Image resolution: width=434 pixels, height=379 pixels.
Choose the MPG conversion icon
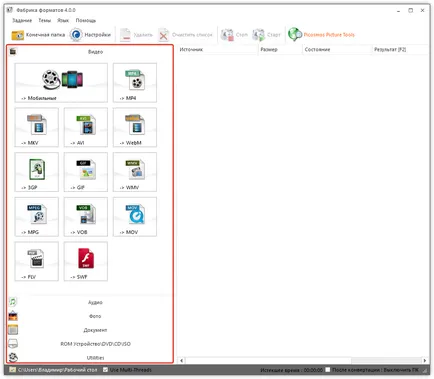pyautogui.click(x=37, y=217)
